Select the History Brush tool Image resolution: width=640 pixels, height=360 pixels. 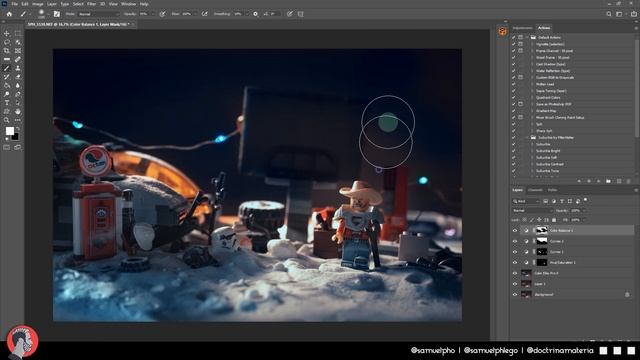7,77
